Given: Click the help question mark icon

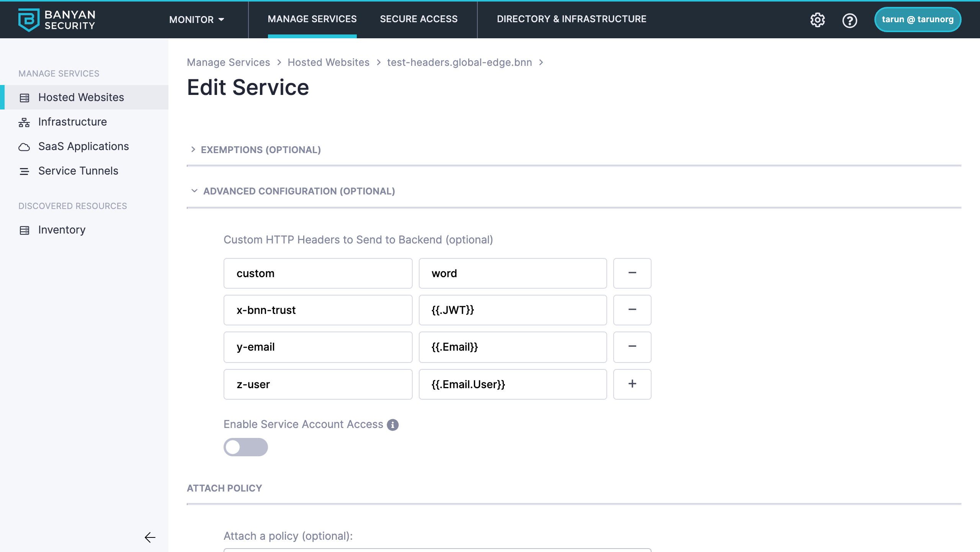Looking at the screenshot, I should (849, 20).
